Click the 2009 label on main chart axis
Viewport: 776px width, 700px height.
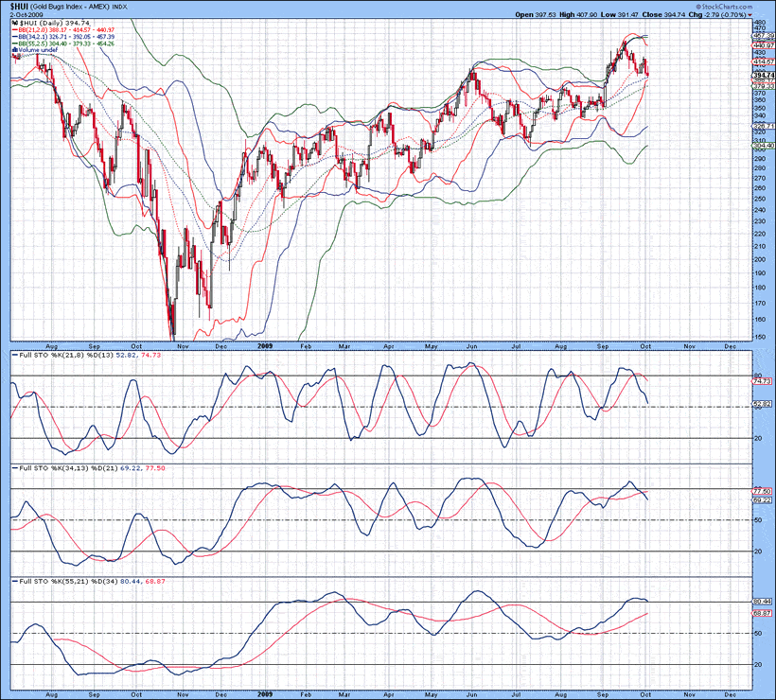point(266,347)
